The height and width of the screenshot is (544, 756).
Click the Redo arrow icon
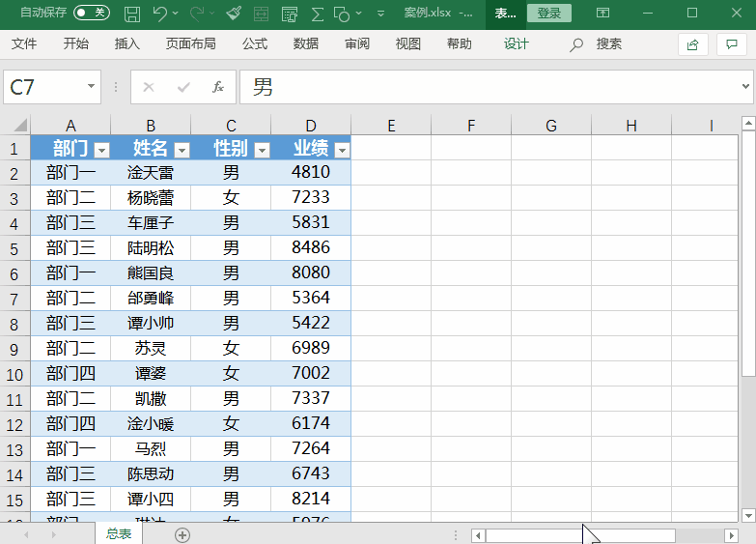pyautogui.click(x=197, y=14)
